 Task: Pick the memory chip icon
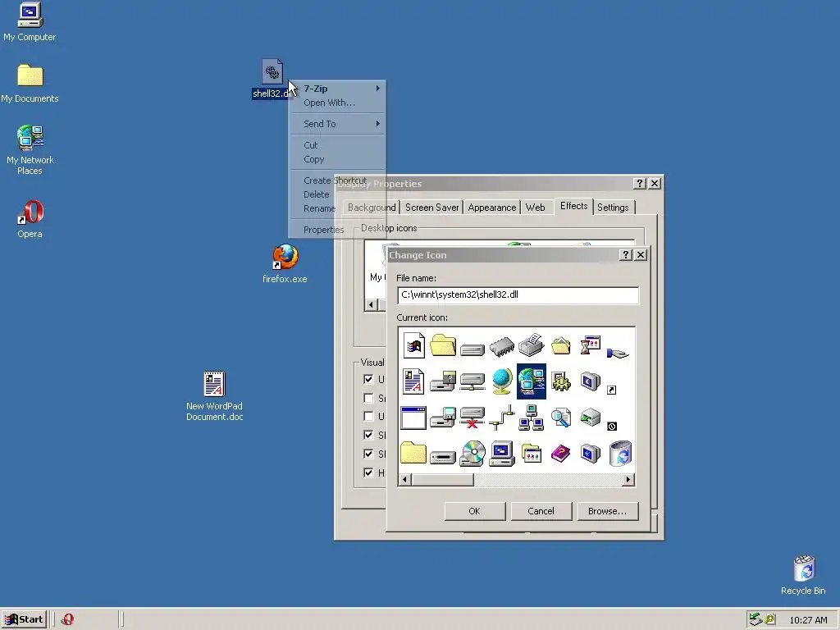[x=501, y=347]
